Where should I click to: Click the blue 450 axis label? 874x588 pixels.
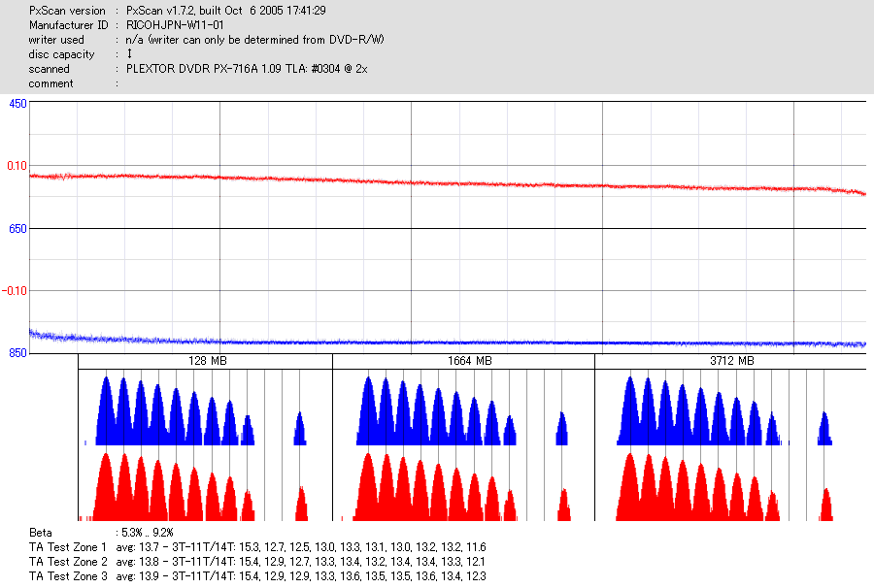click(x=17, y=104)
